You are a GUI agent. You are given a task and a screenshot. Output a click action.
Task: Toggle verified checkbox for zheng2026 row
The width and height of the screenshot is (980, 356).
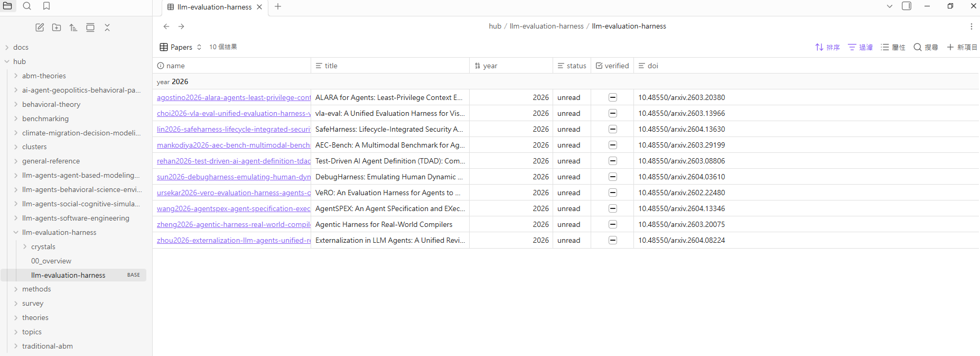click(x=613, y=224)
